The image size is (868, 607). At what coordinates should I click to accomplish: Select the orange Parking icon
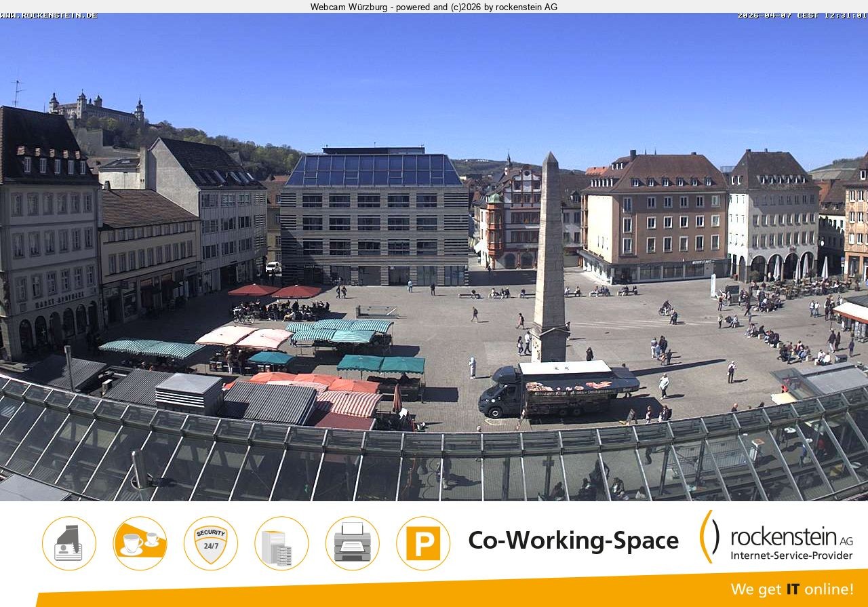tap(422, 543)
